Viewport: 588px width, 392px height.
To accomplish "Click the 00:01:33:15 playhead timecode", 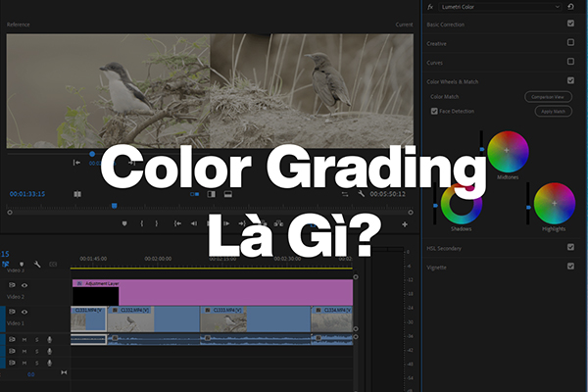I will tap(27, 194).
